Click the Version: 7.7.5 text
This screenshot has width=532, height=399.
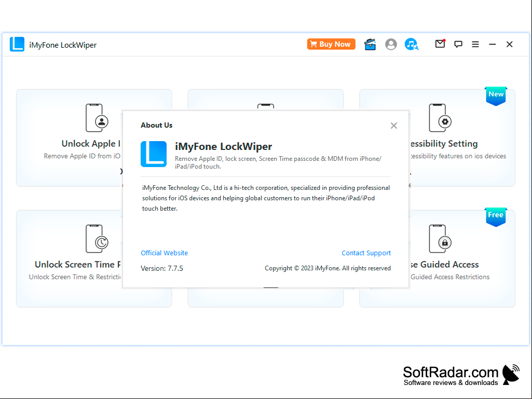(x=162, y=268)
